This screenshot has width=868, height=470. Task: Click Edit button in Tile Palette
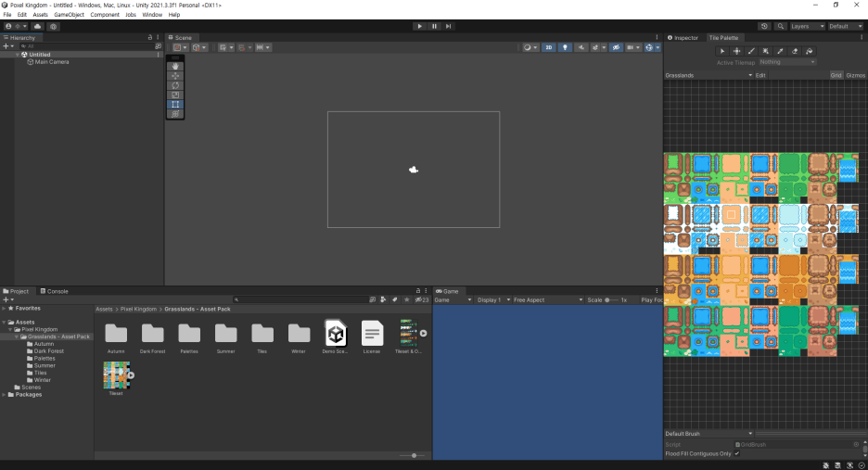coord(760,75)
